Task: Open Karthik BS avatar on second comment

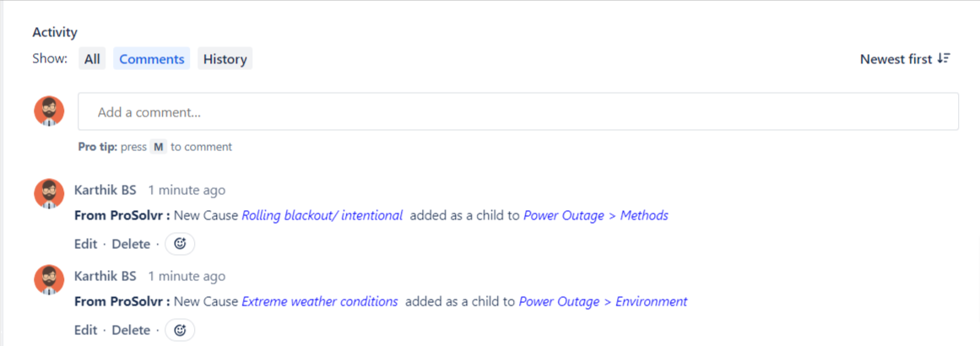Action: click(x=49, y=280)
